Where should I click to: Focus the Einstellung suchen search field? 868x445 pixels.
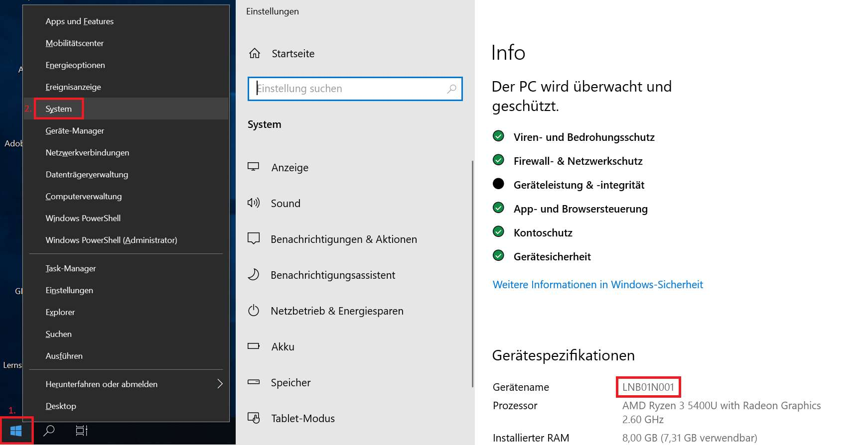[349, 89]
